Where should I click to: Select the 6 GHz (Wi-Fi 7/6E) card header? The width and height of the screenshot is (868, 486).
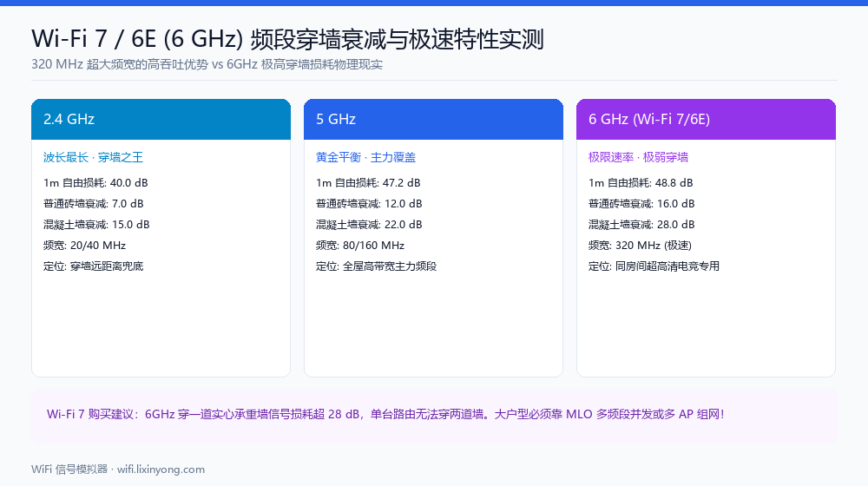click(706, 119)
